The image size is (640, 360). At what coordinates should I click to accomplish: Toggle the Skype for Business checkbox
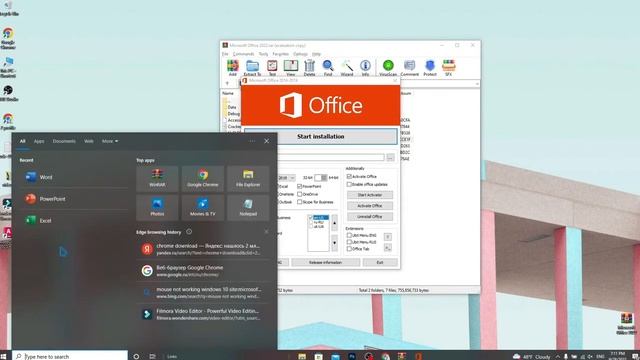point(300,202)
